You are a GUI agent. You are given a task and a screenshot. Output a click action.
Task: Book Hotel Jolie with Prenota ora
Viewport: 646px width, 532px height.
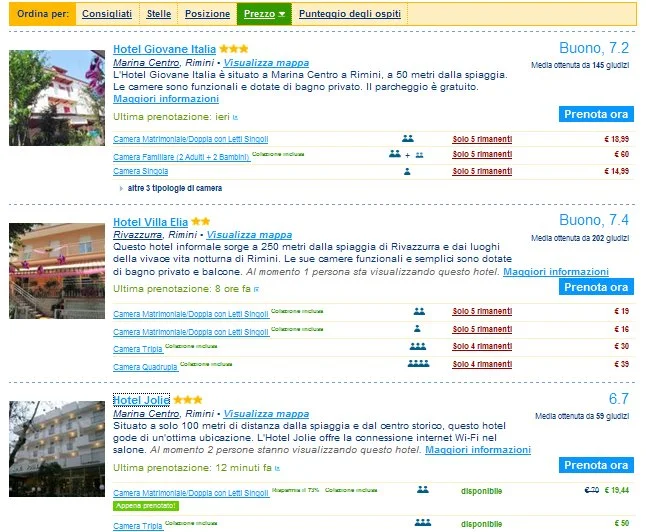tap(596, 465)
